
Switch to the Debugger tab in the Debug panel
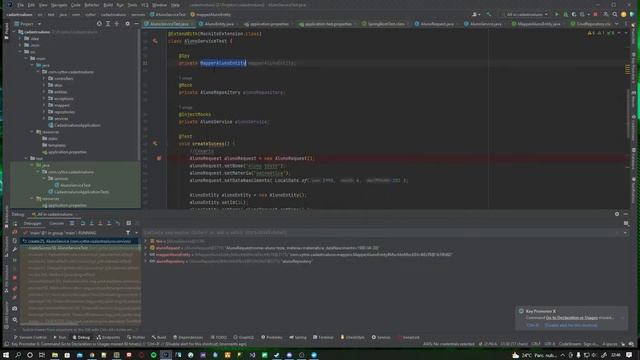click(32, 223)
